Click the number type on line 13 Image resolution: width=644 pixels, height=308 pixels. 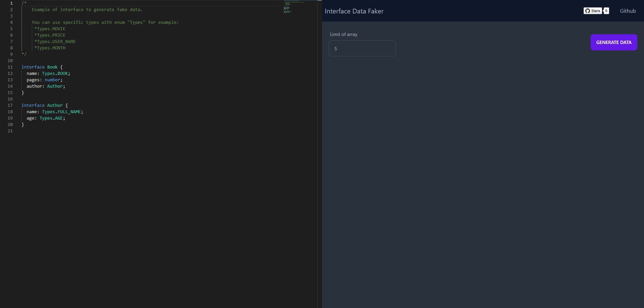point(53,80)
